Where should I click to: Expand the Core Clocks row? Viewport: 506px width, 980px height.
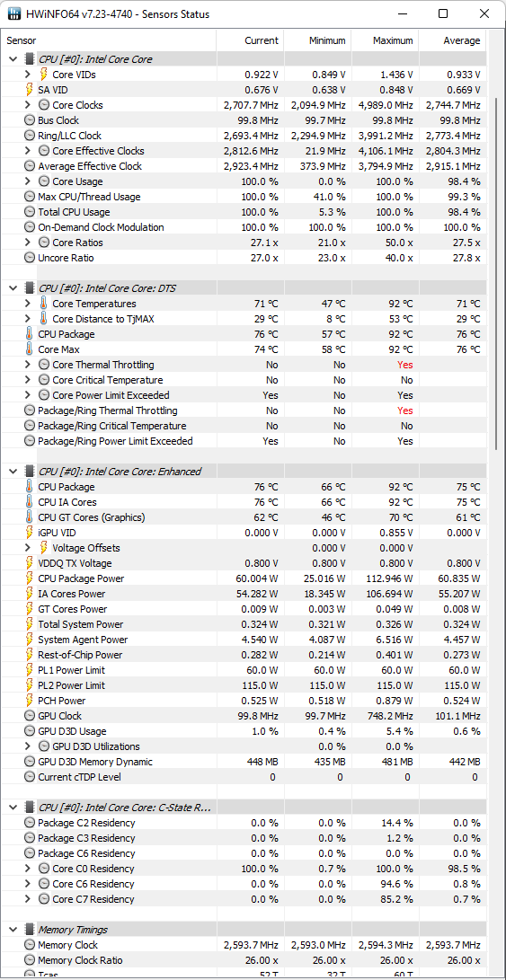click(x=27, y=105)
